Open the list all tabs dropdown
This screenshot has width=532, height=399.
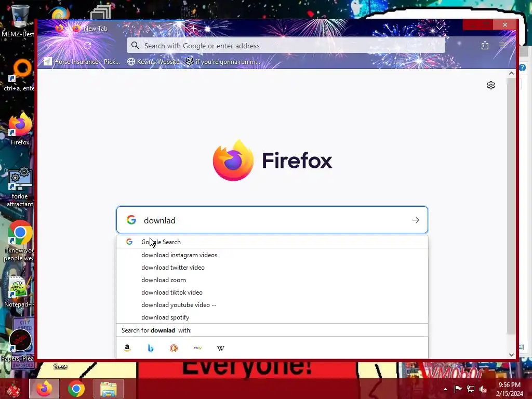440,28
